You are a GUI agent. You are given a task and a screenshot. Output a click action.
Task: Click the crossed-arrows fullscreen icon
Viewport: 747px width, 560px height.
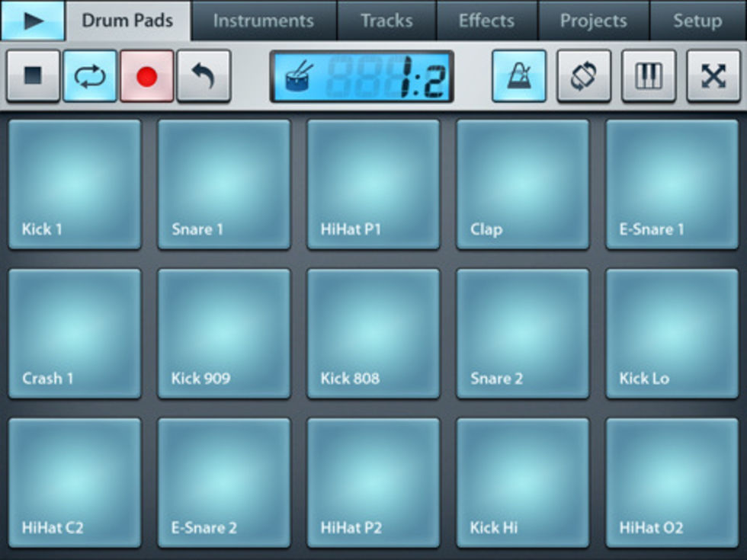pos(713,75)
